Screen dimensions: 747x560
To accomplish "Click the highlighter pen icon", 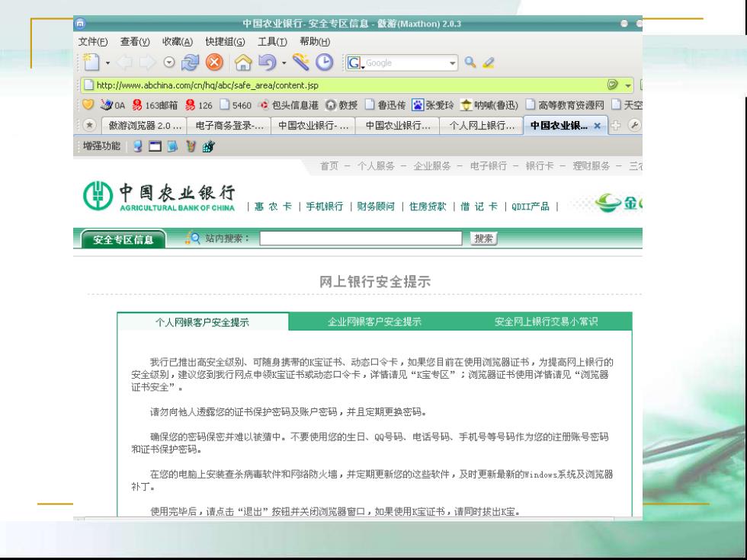I will tap(489, 62).
